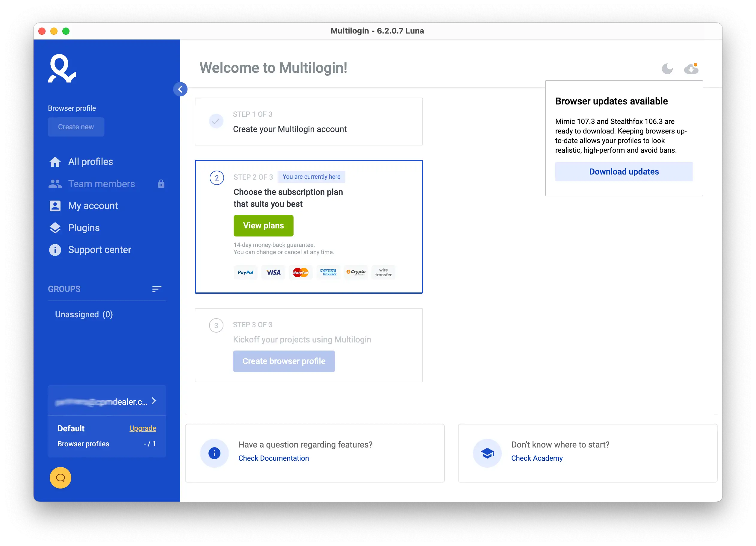Screen dimensions: 756x546
Task: Click the 'Have a question regarding features?' text
Action: click(x=305, y=445)
